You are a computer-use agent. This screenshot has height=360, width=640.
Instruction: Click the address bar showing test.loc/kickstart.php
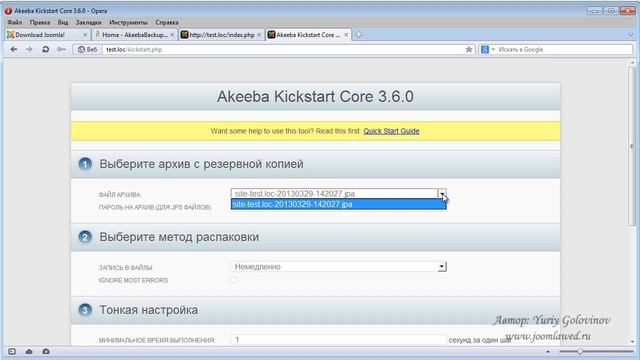pyautogui.click(x=284, y=49)
